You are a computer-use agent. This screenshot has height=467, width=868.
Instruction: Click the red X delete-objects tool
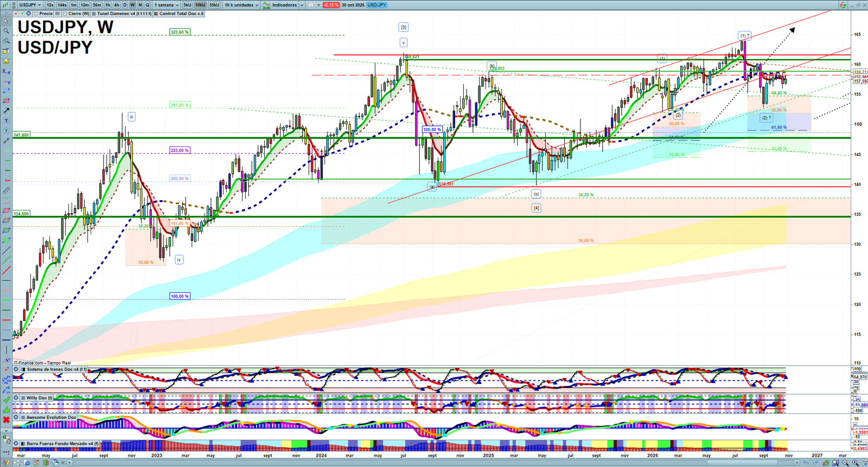click(6, 420)
